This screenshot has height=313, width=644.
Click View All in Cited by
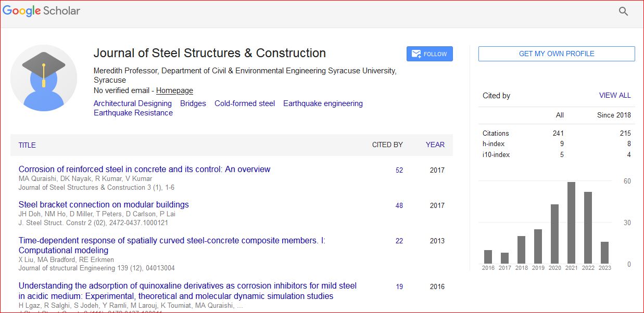coord(615,96)
